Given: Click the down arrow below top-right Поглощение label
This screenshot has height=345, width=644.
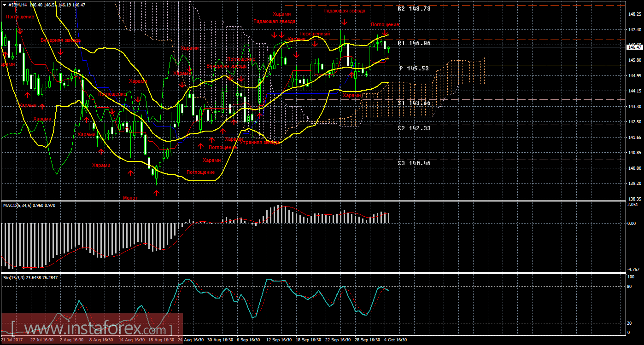Looking at the screenshot, I should [385, 33].
